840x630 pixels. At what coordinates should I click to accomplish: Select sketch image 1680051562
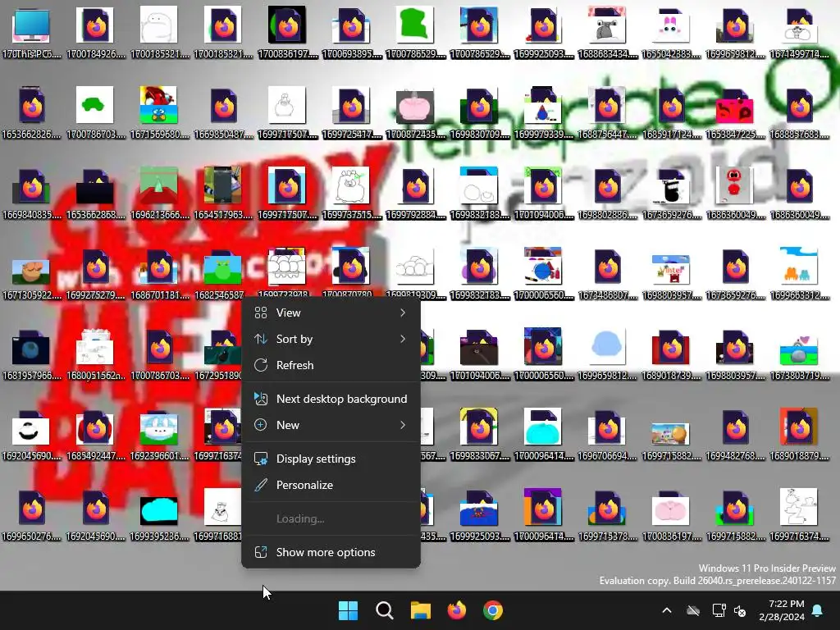coord(95,354)
